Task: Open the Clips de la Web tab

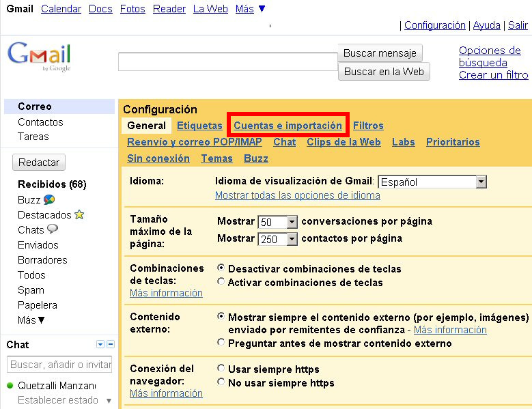Action: click(344, 142)
